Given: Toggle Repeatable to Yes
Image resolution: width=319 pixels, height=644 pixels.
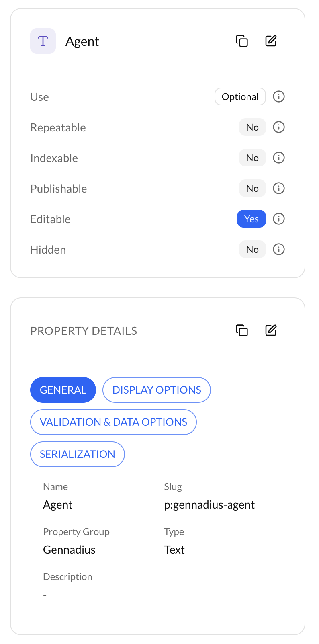Looking at the screenshot, I should pos(252,127).
